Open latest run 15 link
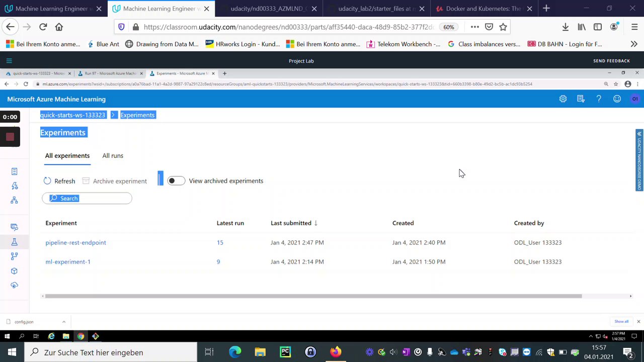Viewport: 644px width, 362px height. pos(220,242)
